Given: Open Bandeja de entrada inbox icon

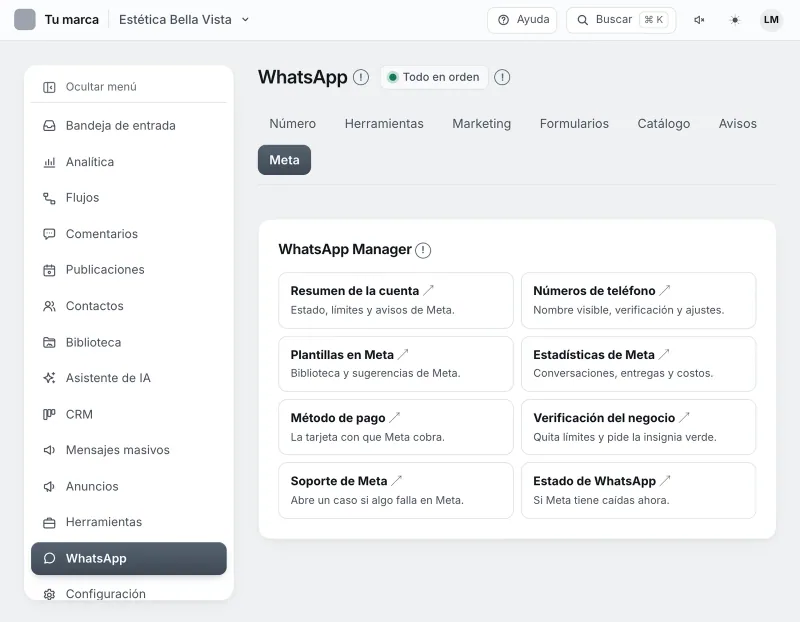Looking at the screenshot, I should [x=49, y=126].
